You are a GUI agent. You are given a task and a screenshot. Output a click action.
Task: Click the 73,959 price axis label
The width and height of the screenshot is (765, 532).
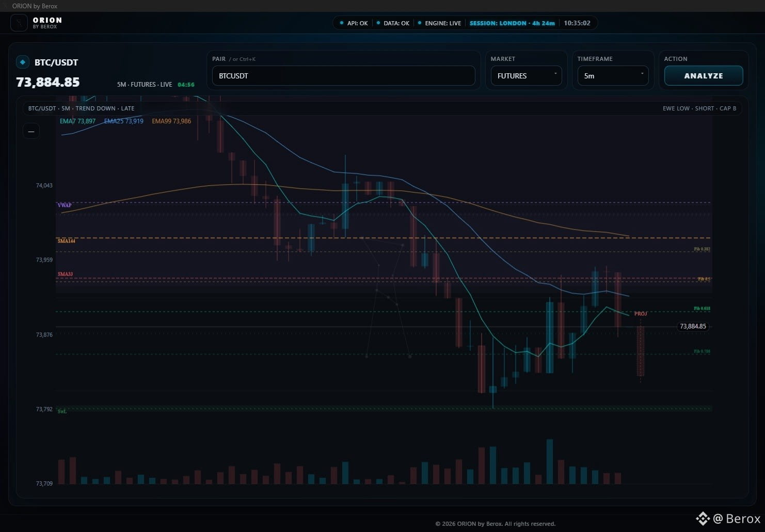[x=44, y=260]
